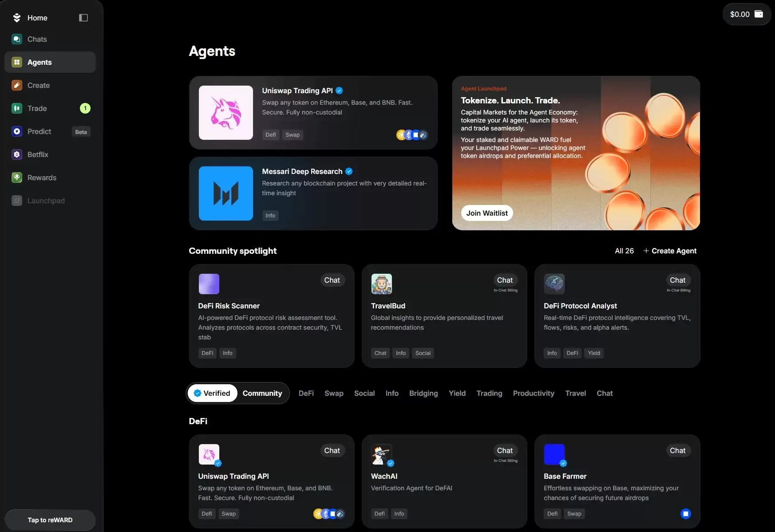
Task: Collapse the sidebar panel icon
Action: click(x=83, y=18)
